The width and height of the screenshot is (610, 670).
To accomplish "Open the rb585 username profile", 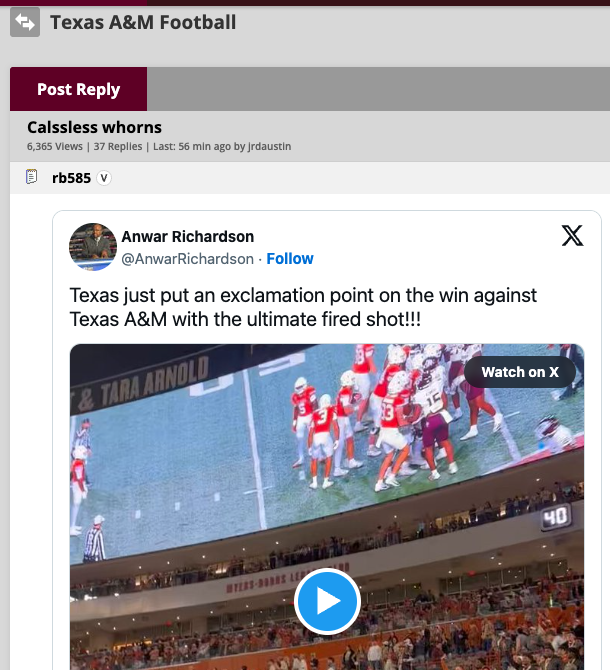I will point(71,178).
